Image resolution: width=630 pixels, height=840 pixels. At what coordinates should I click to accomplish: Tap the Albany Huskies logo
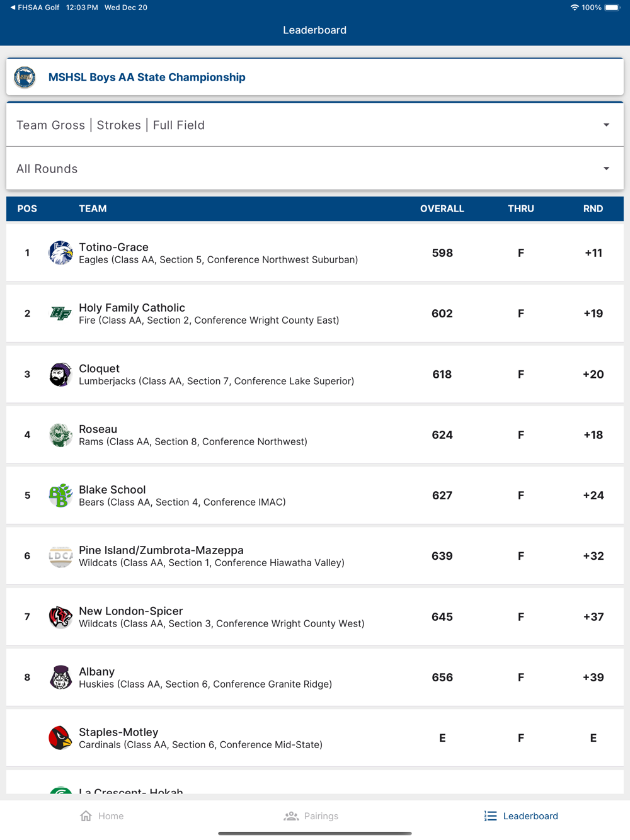60,678
